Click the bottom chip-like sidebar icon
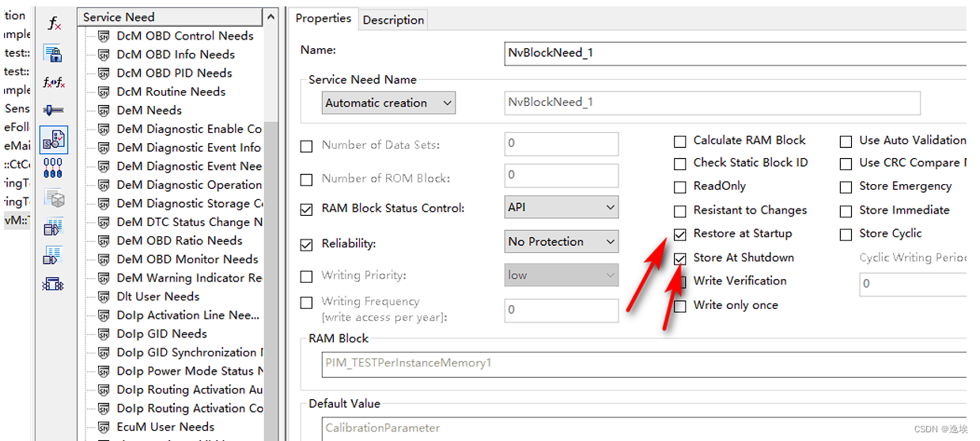The image size is (980, 441). [54, 283]
